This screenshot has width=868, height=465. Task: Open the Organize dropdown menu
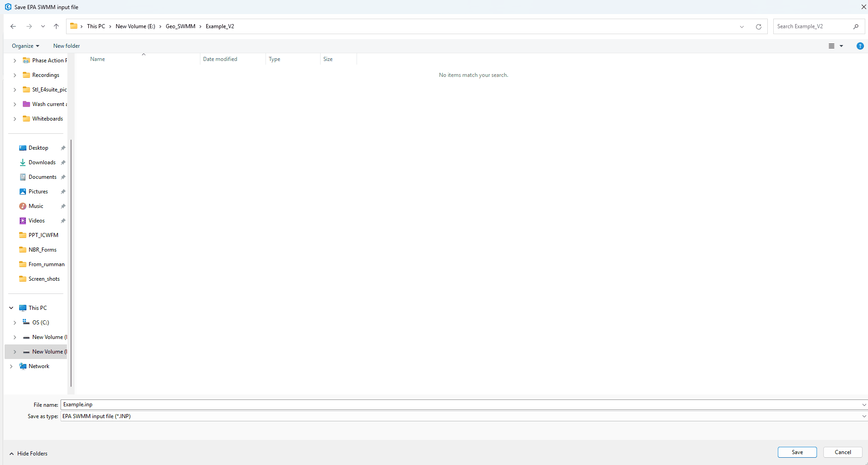tap(25, 45)
